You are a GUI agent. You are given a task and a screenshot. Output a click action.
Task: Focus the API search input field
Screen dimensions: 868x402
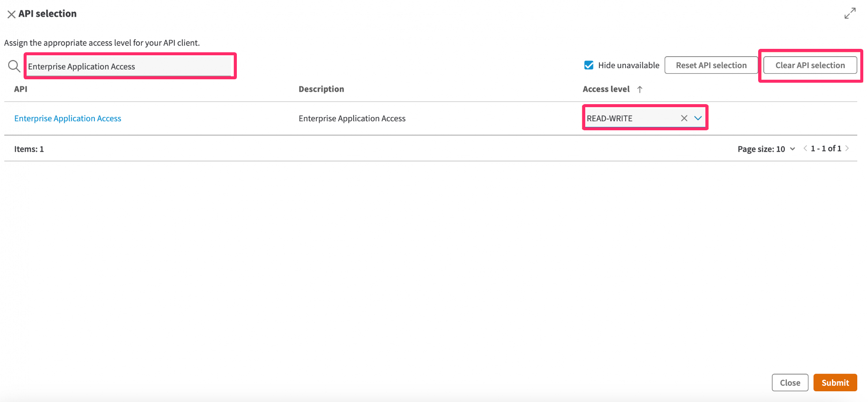tap(129, 66)
